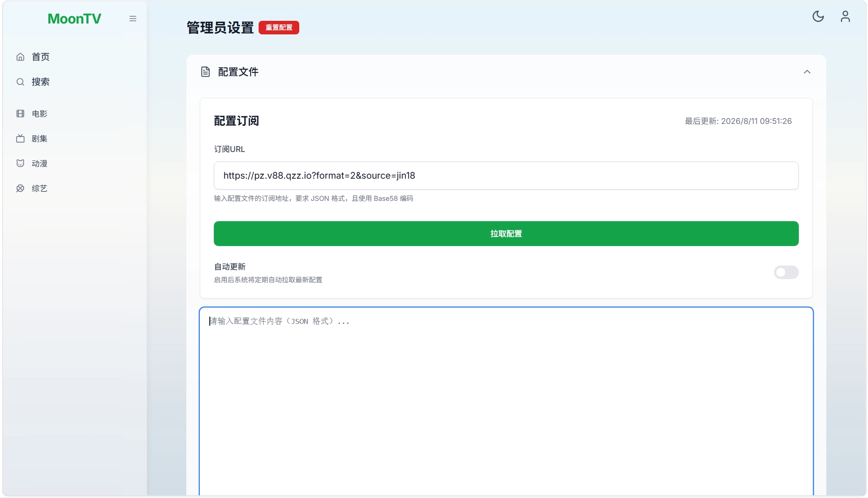Click the document icon beside 配置文件
The width and height of the screenshot is (868, 498).
click(205, 72)
